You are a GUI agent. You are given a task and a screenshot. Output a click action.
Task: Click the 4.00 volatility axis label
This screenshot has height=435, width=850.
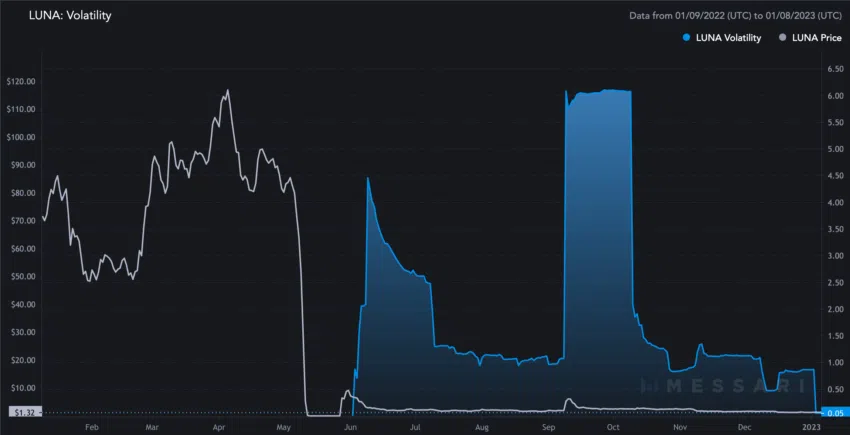pyautogui.click(x=835, y=202)
